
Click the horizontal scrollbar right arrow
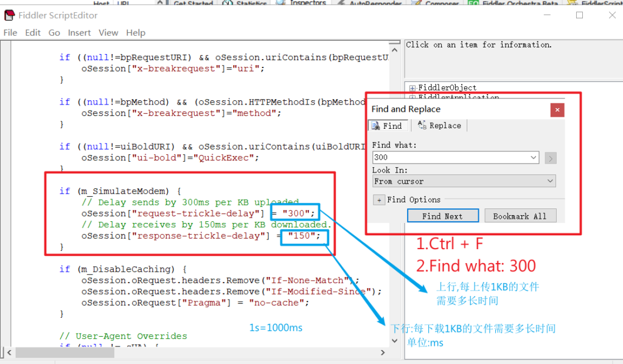[382, 352]
